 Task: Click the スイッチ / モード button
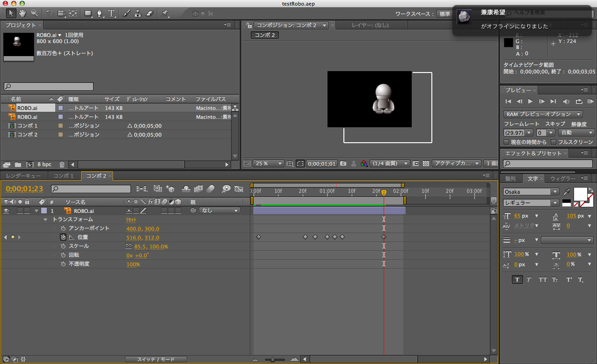coord(156,359)
